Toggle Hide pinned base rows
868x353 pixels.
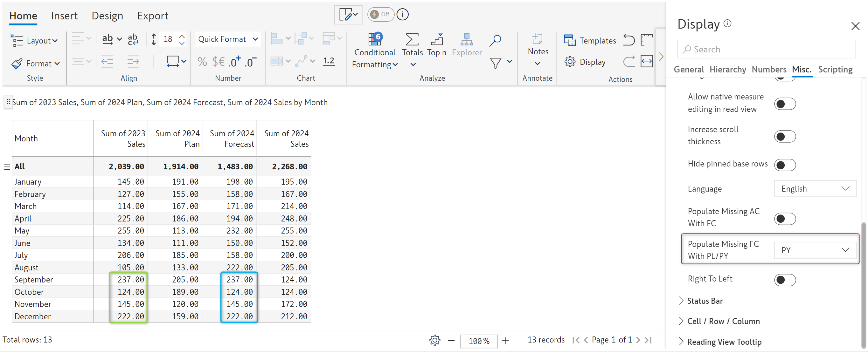[x=785, y=165]
